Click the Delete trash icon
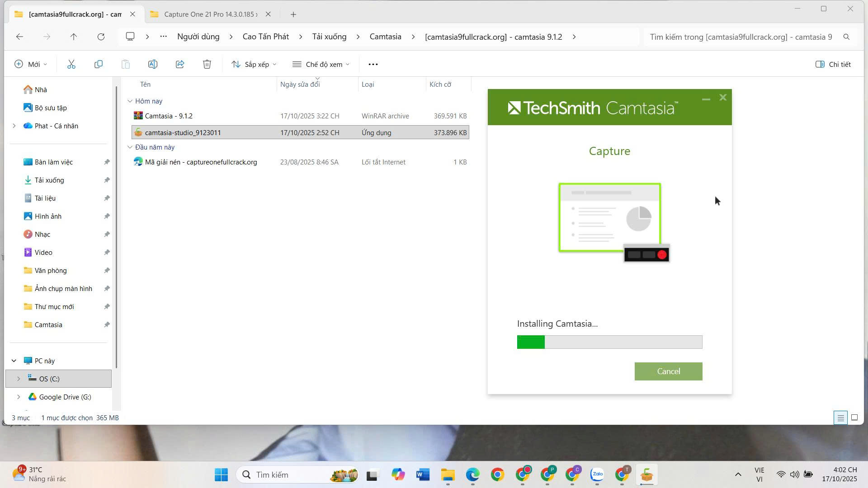 pyautogui.click(x=207, y=64)
